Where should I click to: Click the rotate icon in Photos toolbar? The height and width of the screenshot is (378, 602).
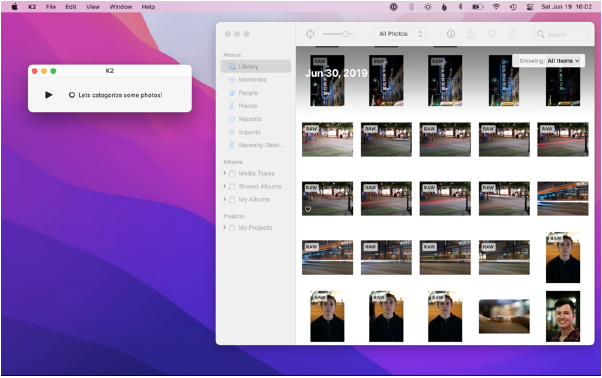tap(512, 34)
